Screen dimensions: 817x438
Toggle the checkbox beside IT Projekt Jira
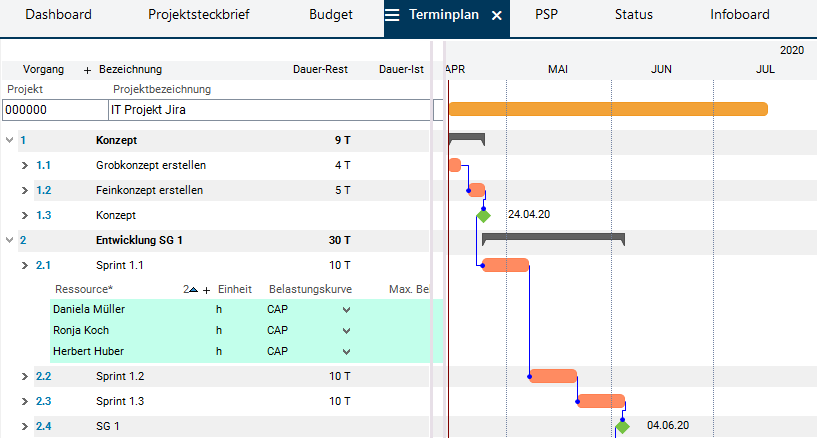point(438,110)
